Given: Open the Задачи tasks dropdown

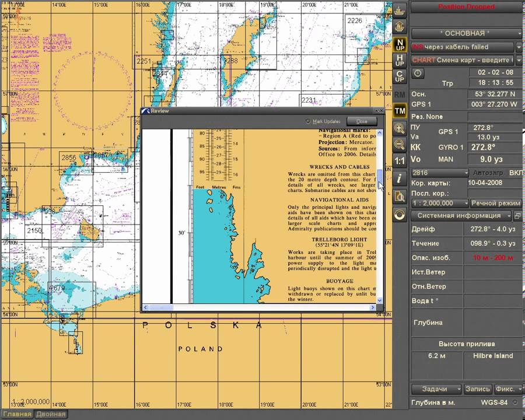Looking at the screenshot, I should pyautogui.click(x=436, y=389).
